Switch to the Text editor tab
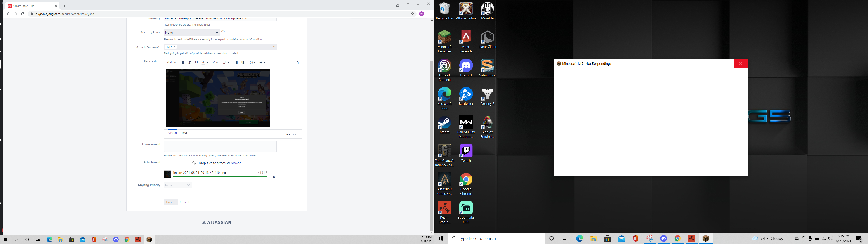 (x=184, y=133)
